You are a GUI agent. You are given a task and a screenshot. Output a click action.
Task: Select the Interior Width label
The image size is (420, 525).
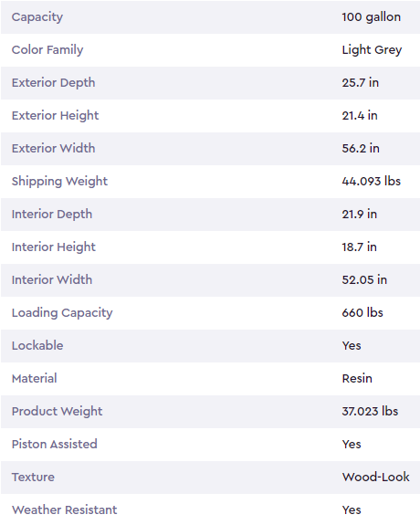pos(52,279)
